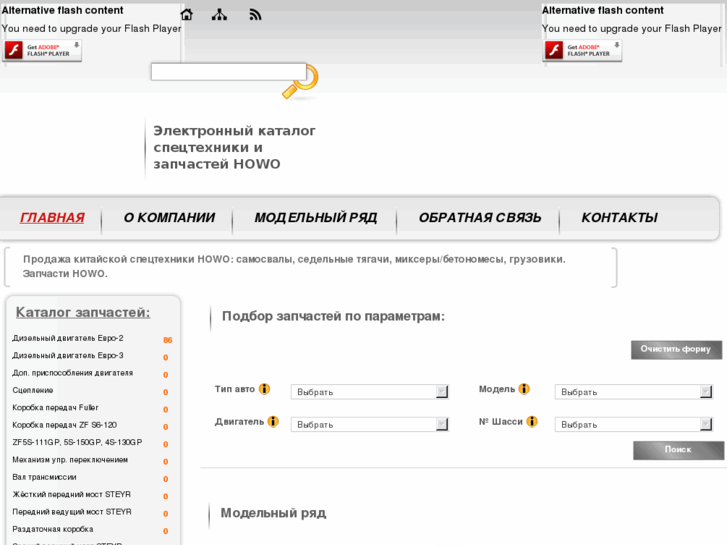The image size is (727, 545).
Task: Click the Подбор запчастей по параметрам heading
Action: (x=333, y=316)
